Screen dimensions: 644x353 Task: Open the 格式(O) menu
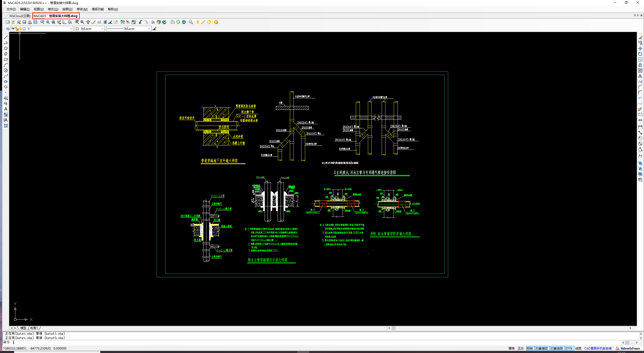pyautogui.click(x=53, y=9)
